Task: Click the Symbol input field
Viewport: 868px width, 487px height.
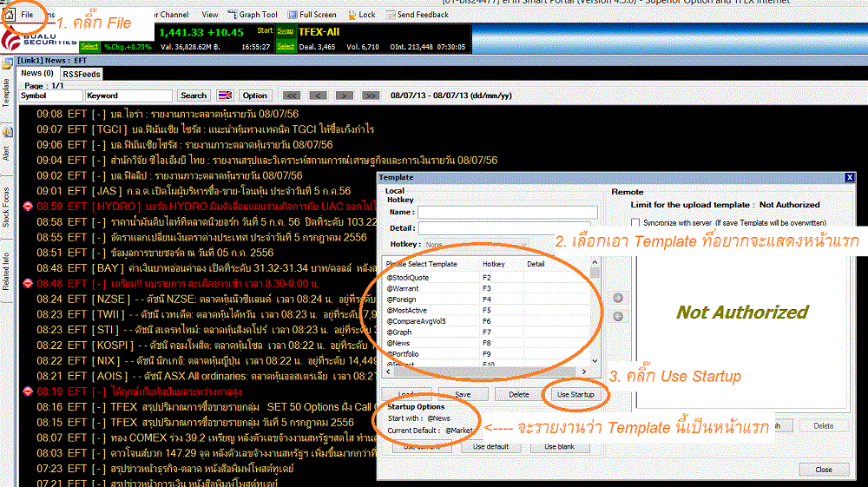Action: click(x=50, y=95)
